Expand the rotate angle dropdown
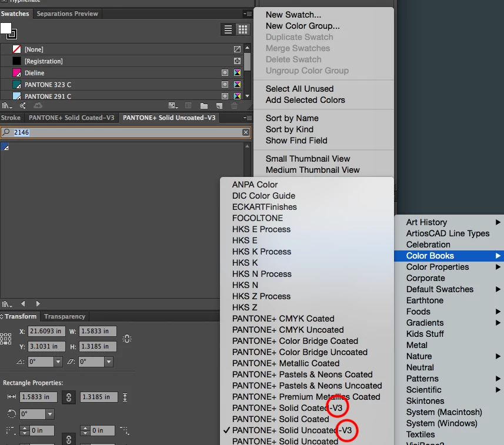This screenshot has height=445, width=504. (58, 362)
